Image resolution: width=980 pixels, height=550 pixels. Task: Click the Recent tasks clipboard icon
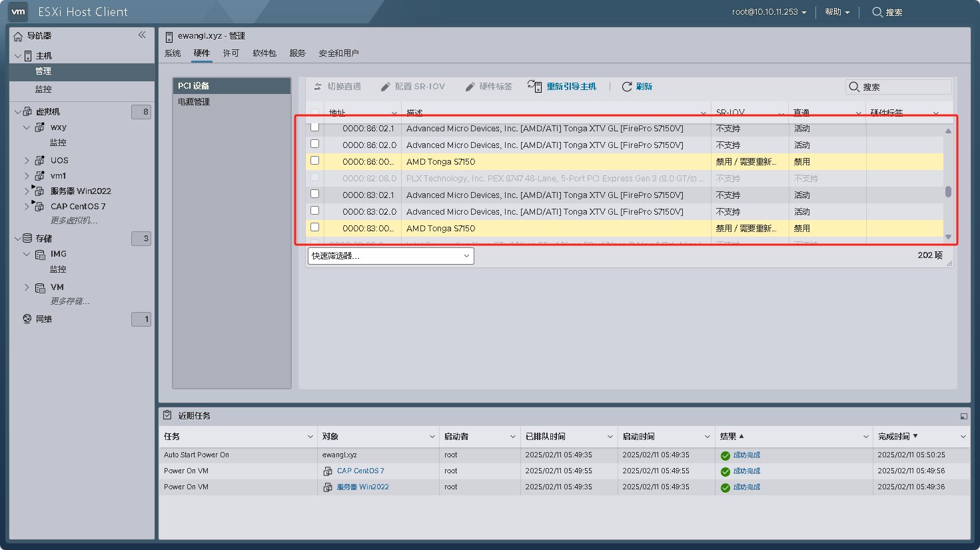tap(167, 415)
